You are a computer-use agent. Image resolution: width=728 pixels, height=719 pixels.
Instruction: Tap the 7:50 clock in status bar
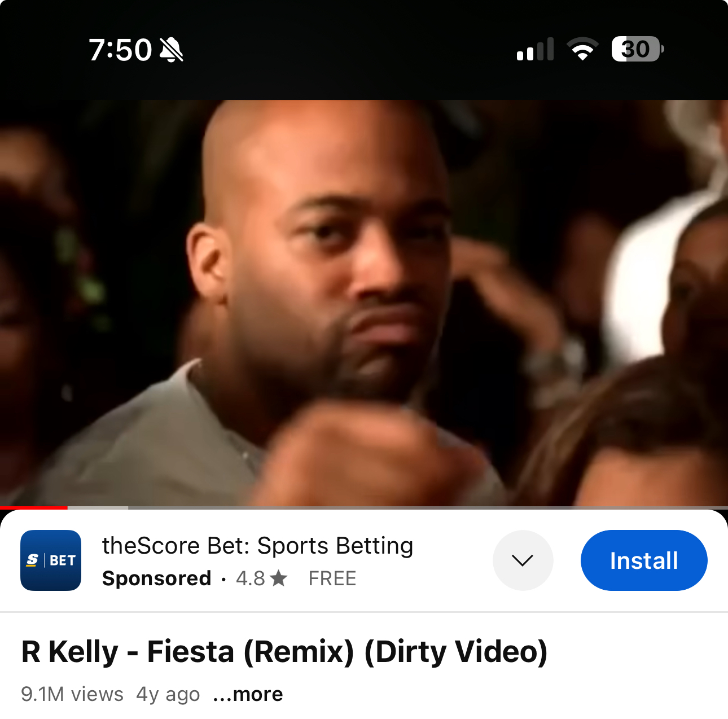click(120, 50)
